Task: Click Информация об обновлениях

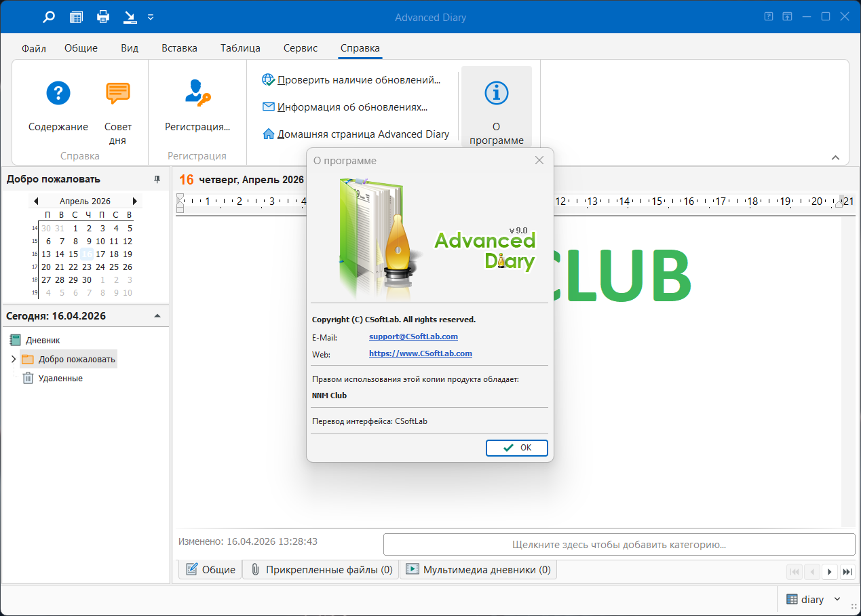Action: pyautogui.click(x=345, y=107)
